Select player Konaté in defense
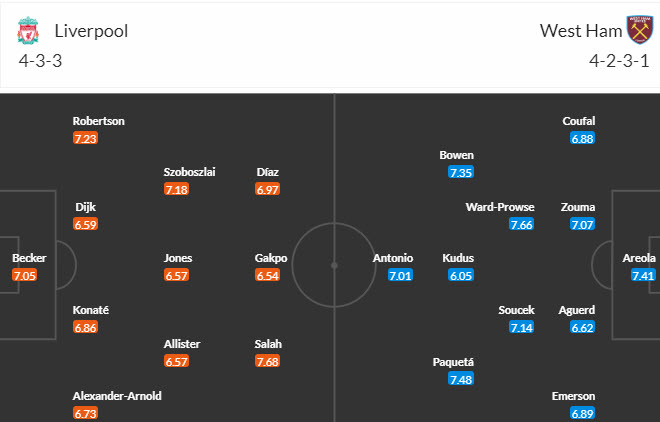This screenshot has width=660, height=422. pyautogui.click(x=91, y=310)
